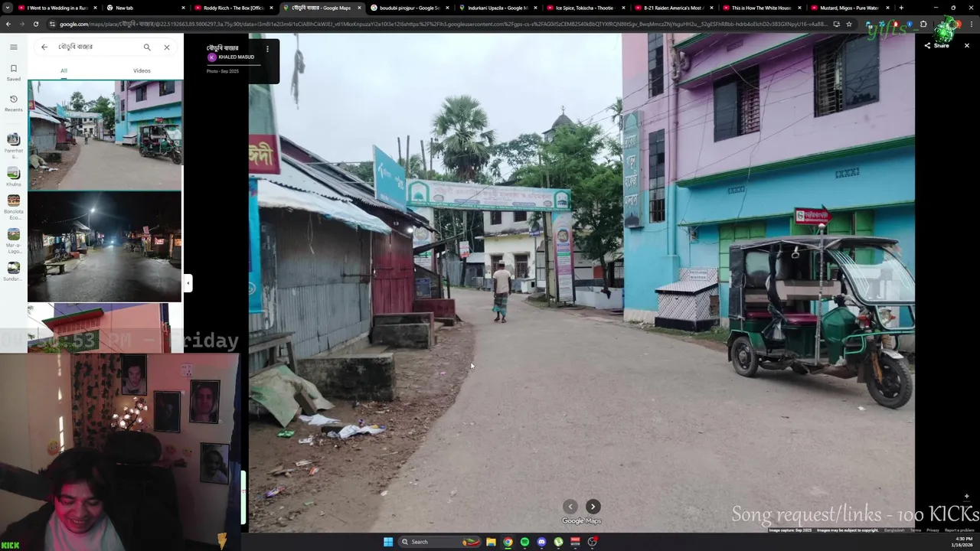Show the previous photo

pos(570,507)
